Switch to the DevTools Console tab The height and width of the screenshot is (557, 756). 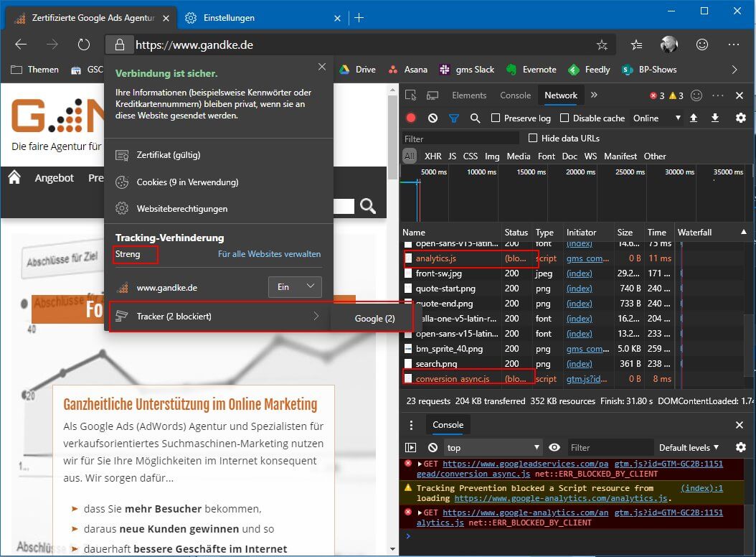point(515,95)
